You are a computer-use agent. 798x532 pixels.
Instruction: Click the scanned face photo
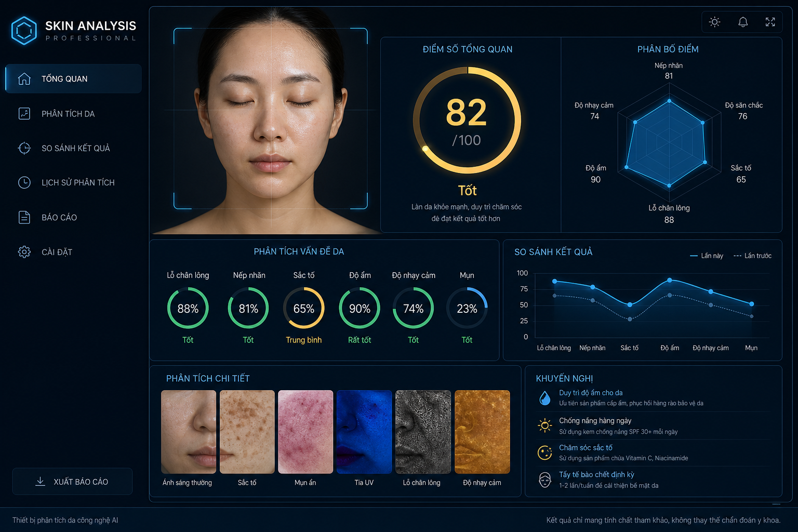(270, 121)
